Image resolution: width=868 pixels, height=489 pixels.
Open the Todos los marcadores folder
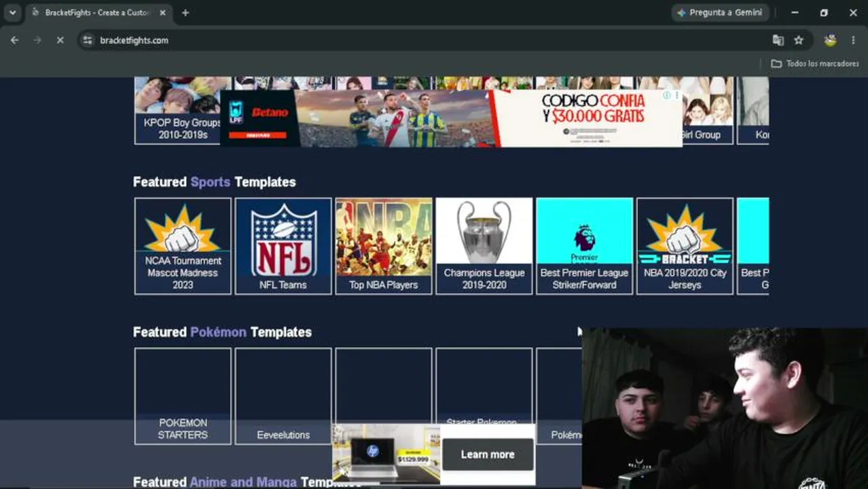pyautogui.click(x=814, y=63)
